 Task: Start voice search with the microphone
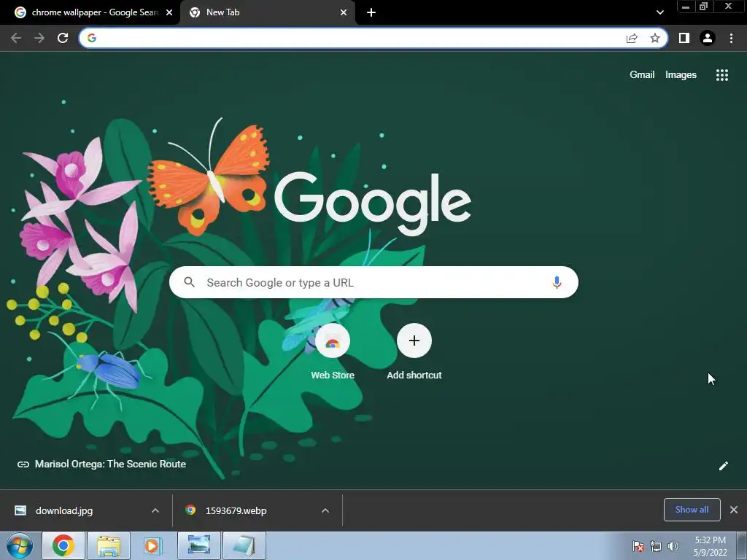click(x=556, y=282)
